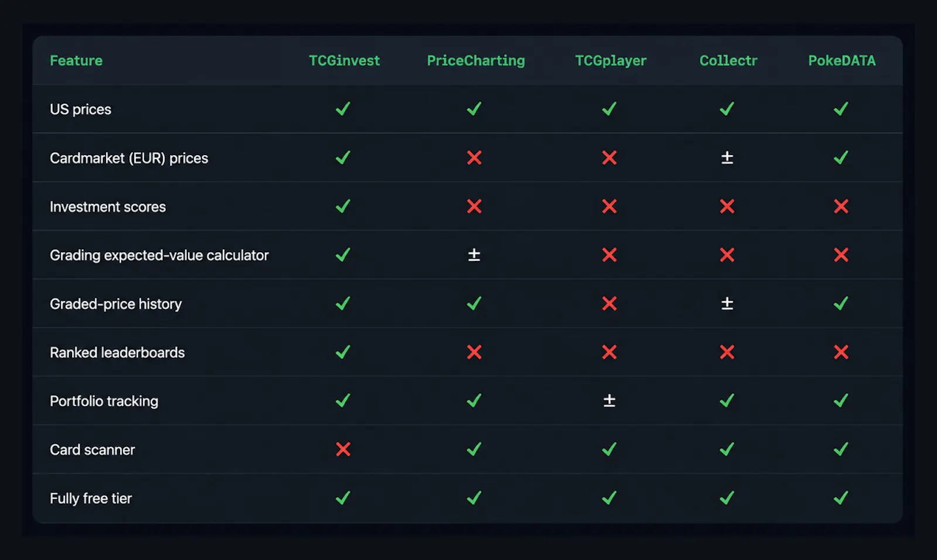937x560 pixels.
Task: Click the PokeDATA column header
Action: (x=842, y=61)
